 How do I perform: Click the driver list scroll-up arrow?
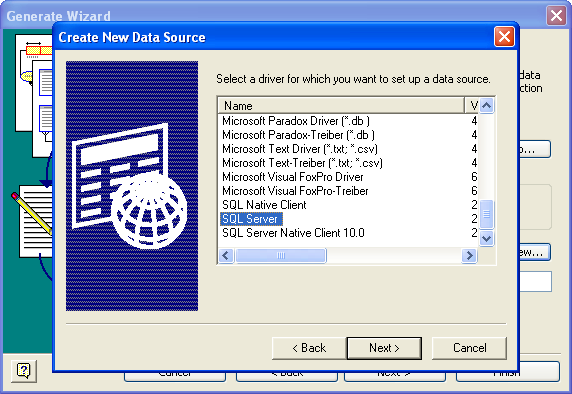pyautogui.click(x=487, y=105)
